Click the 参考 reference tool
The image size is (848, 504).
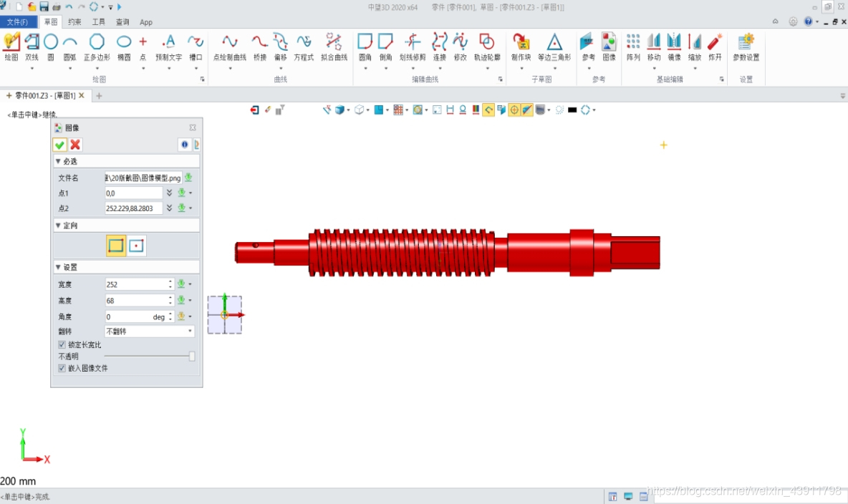click(588, 47)
